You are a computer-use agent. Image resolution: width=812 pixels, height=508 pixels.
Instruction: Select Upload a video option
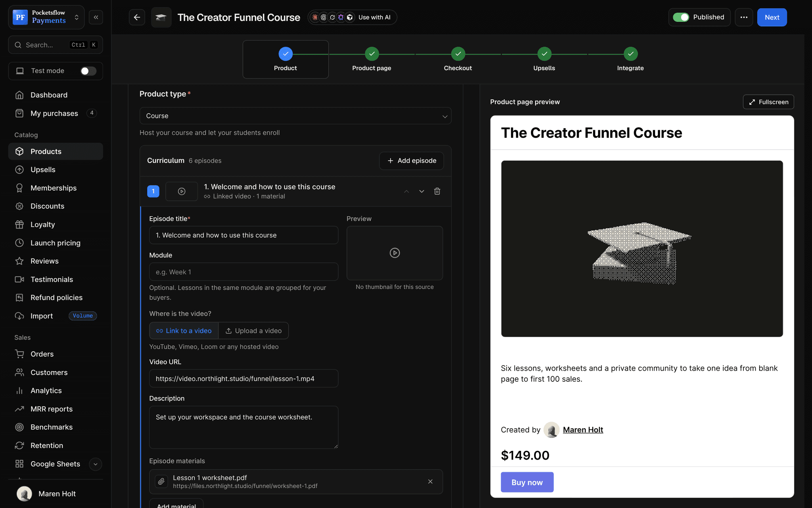254,331
